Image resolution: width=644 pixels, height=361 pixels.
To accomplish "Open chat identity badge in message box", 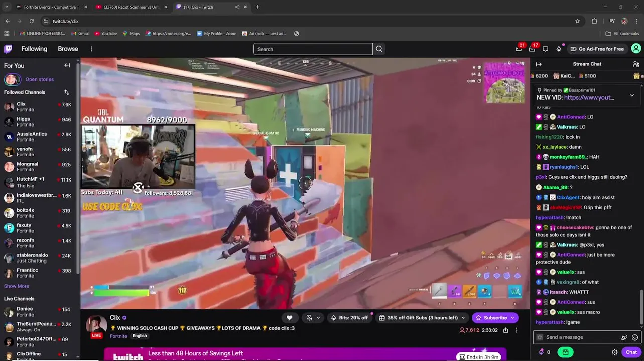I will click(540, 337).
